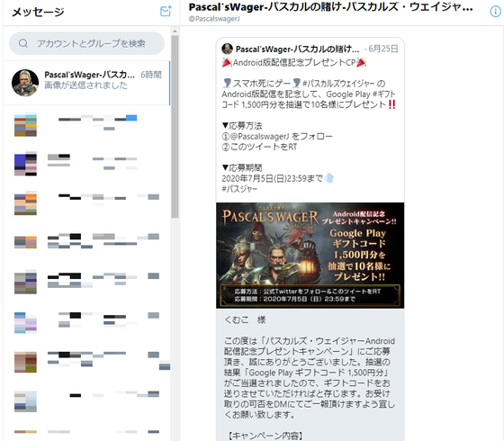The height and width of the screenshot is (441, 504).
Task: Open the Pascal'sWager conversation in list
Action: (x=86, y=83)
